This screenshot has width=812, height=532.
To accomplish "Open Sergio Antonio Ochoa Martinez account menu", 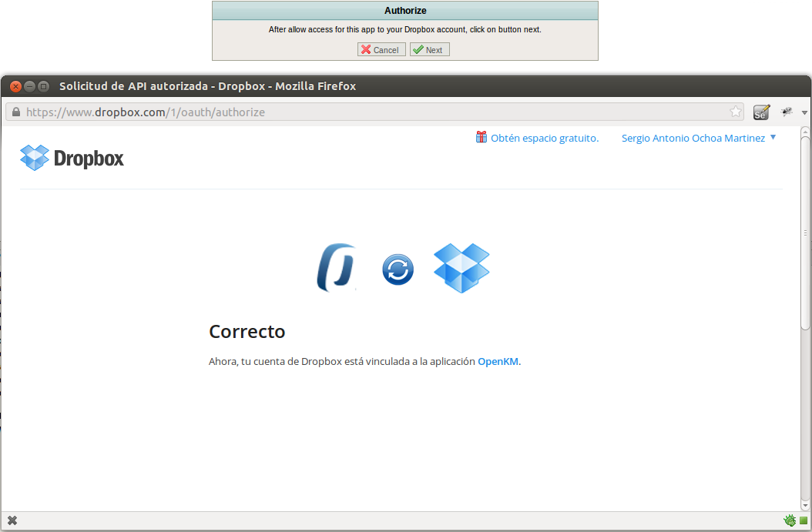I will [699, 138].
